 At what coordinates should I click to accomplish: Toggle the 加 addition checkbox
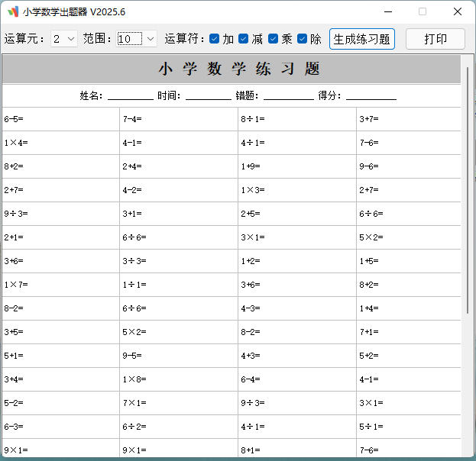[x=215, y=39]
